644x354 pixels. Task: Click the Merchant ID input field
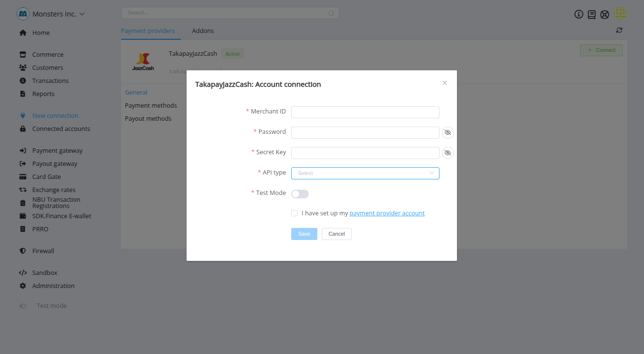365,112
